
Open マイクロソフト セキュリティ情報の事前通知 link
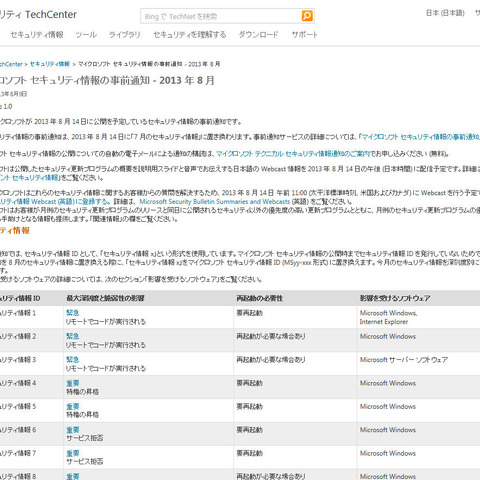point(421,137)
